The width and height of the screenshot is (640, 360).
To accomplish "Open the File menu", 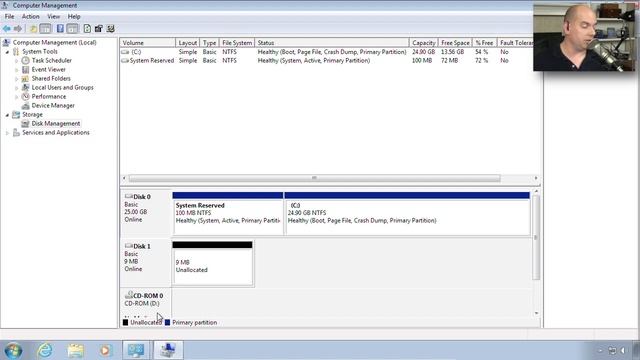I will click(x=9, y=17).
